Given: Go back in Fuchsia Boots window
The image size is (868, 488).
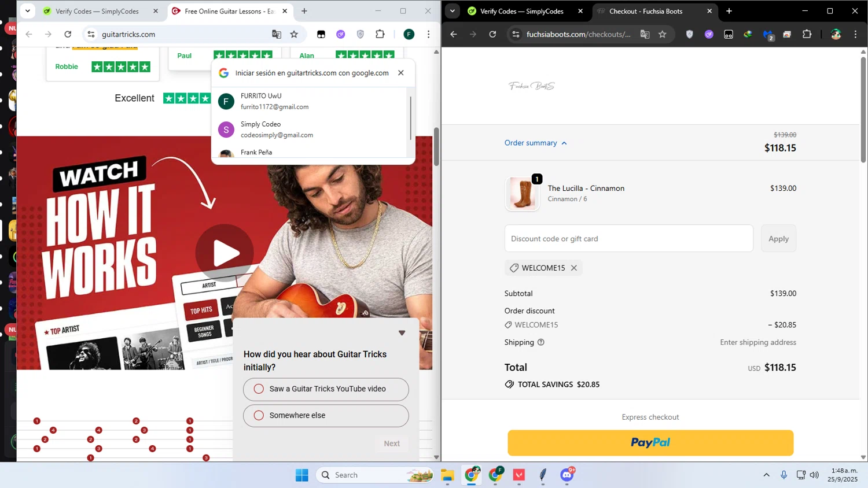Looking at the screenshot, I should [x=454, y=34].
